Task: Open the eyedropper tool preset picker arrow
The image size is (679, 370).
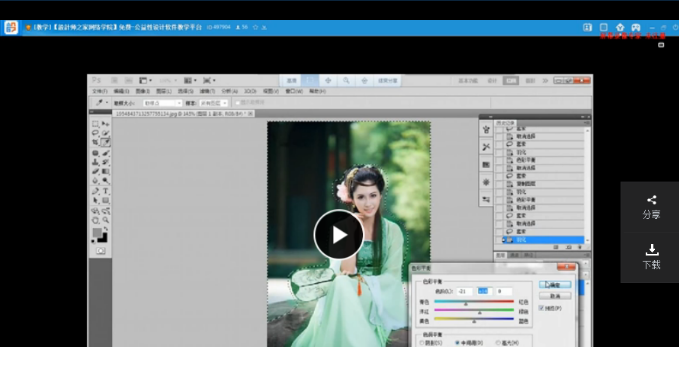Action: point(107,103)
